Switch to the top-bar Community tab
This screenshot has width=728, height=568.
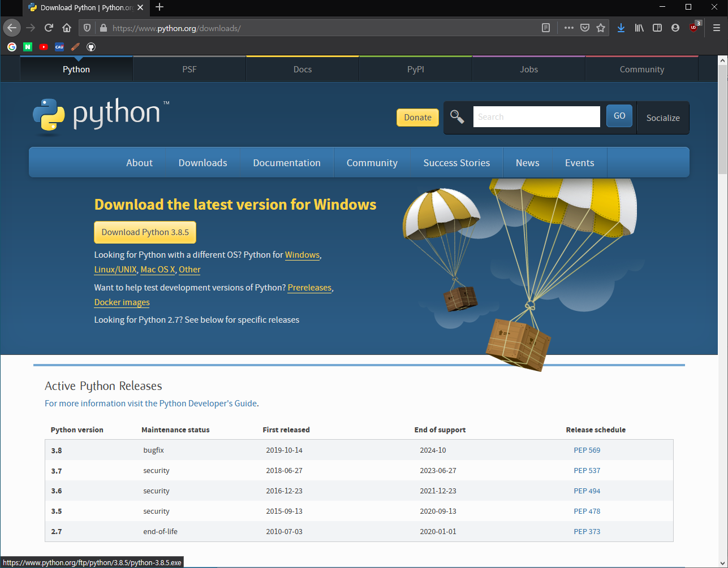coord(642,70)
